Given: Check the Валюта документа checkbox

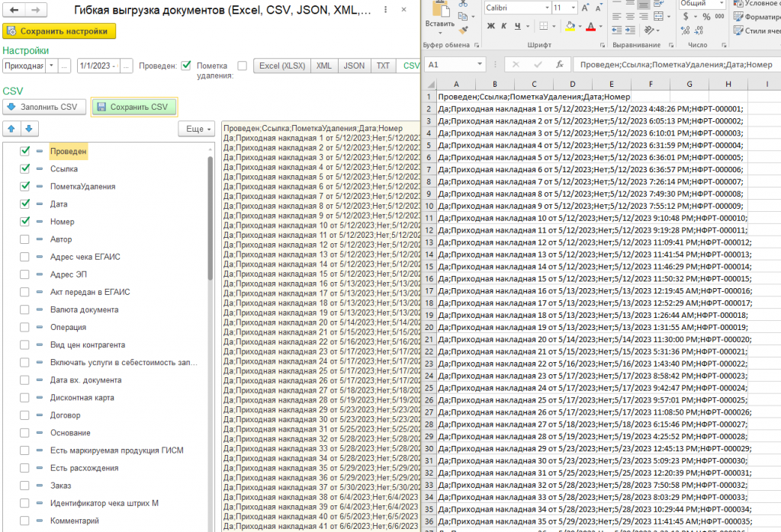Looking at the screenshot, I should tap(24, 309).
